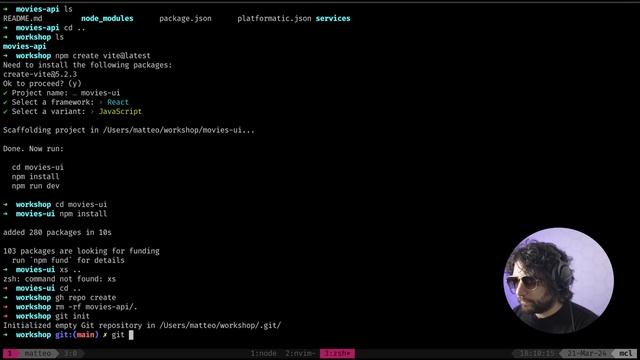
Task: Click the 'node_modules' directory name
Action: 107,18
